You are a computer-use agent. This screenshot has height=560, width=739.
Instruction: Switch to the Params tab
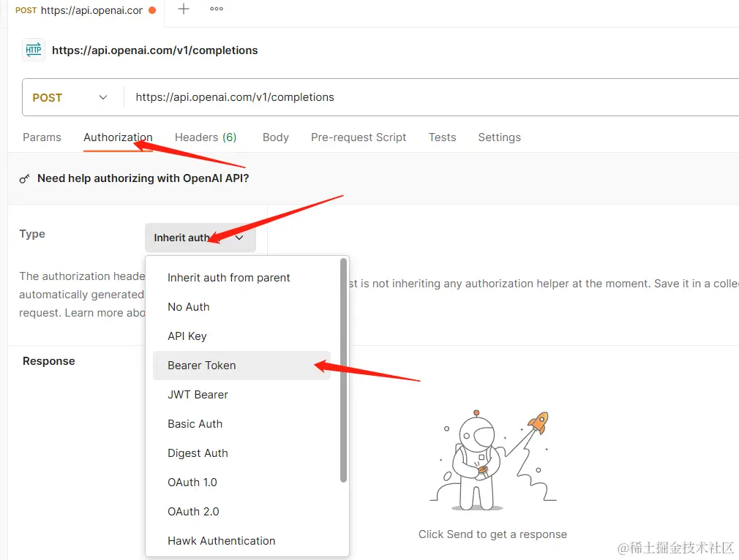pyautogui.click(x=42, y=137)
